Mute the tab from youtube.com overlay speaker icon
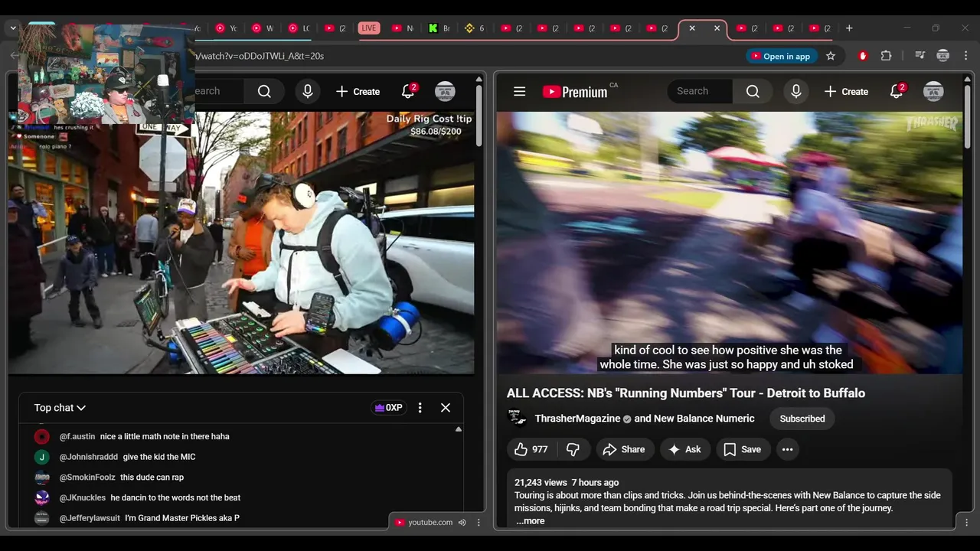 (x=462, y=523)
